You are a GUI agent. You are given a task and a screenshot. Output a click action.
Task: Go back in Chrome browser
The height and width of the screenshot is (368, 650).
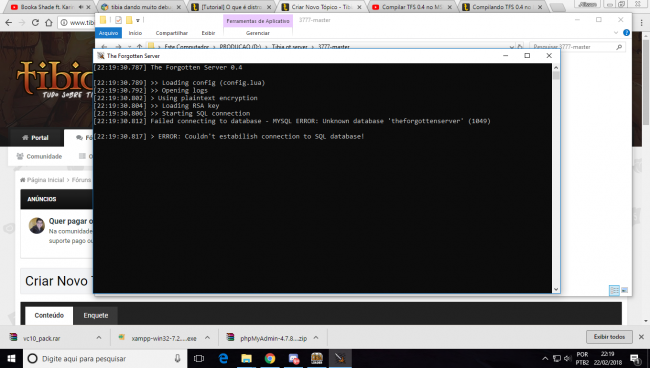point(9,22)
